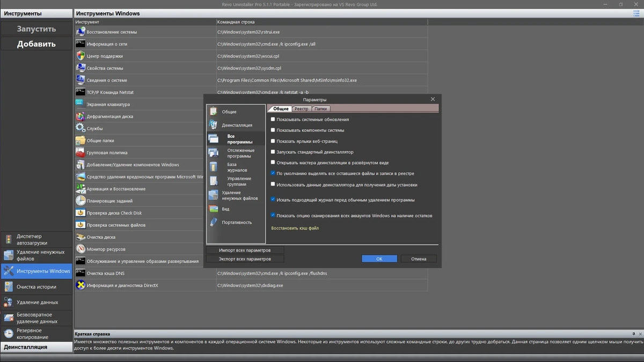
Task: Click the Групповая политика icon
Action: coord(80,152)
